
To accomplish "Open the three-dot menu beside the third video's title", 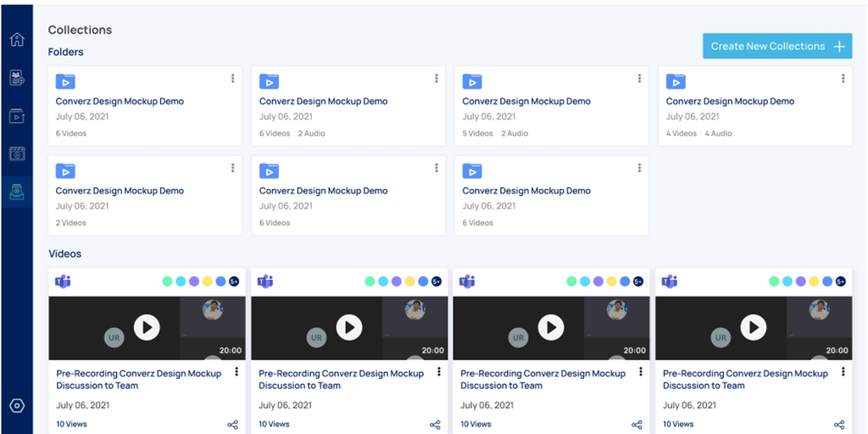I will click(x=641, y=372).
